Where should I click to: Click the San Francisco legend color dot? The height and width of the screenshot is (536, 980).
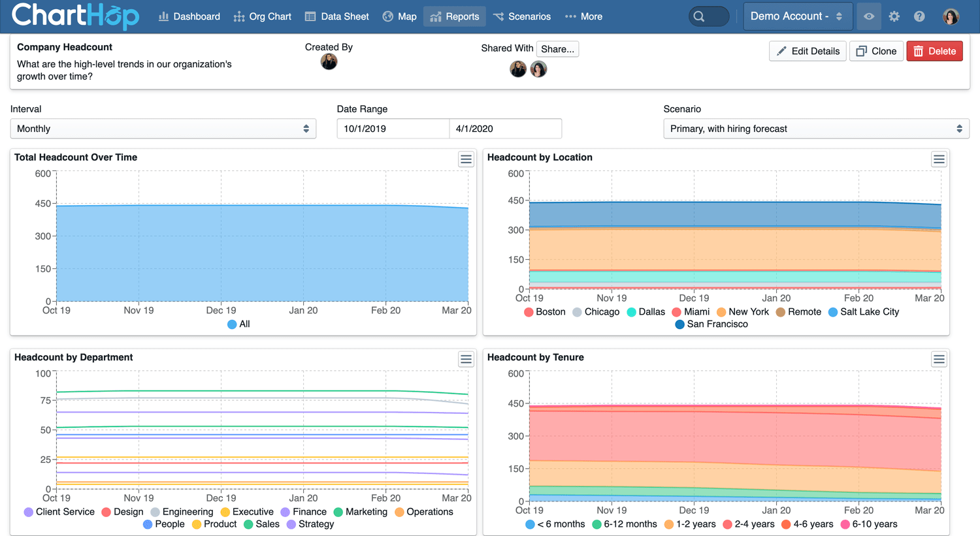click(x=679, y=324)
